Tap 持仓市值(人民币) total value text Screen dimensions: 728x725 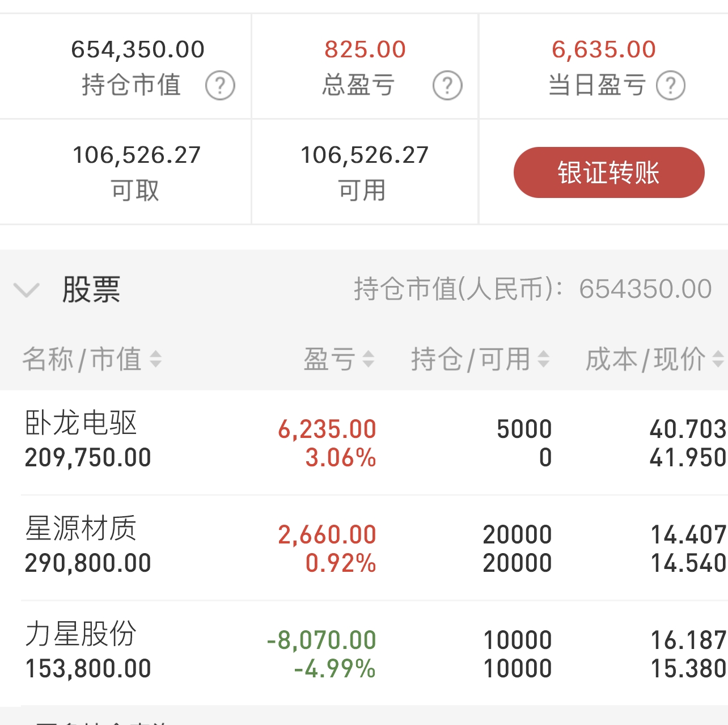(533, 289)
